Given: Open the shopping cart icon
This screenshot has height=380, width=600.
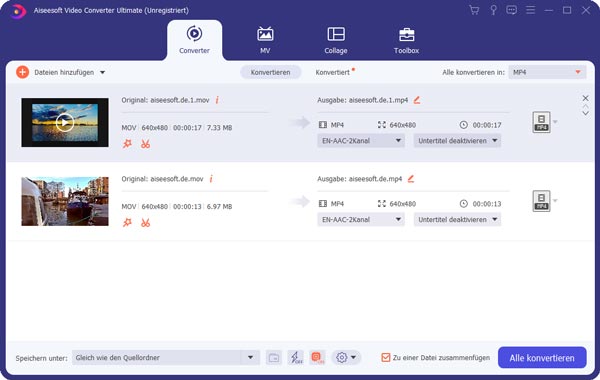Looking at the screenshot, I should (x=474, y=10).
